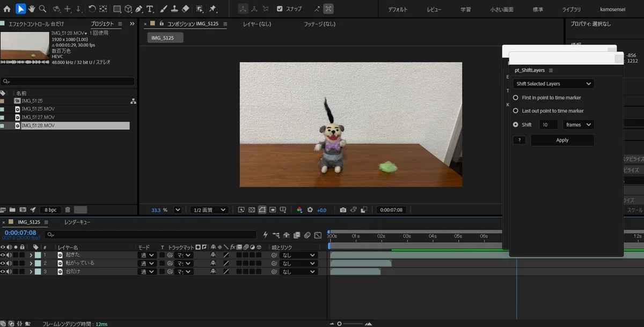Switch to the ライブラリ workspace

pos(570,10)
